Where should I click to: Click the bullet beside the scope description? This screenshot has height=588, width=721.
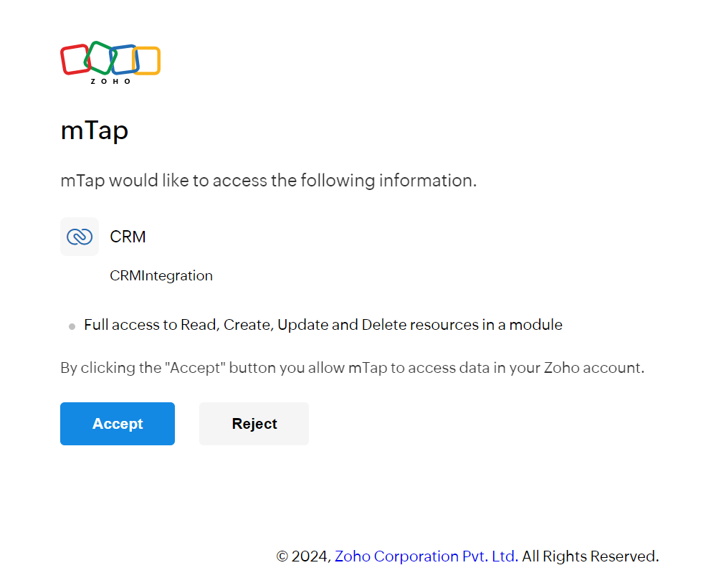pyautogui.click(x=71, y=326)
